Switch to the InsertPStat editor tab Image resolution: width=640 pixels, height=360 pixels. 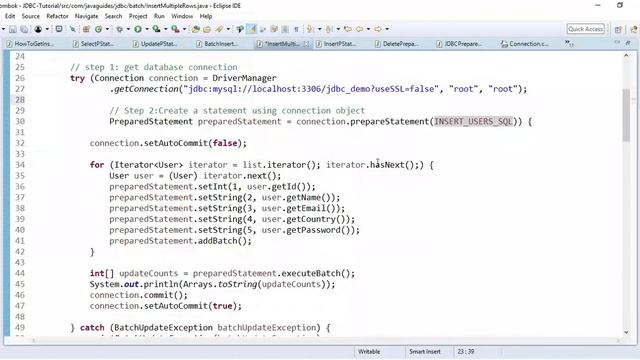pos(336,44)
